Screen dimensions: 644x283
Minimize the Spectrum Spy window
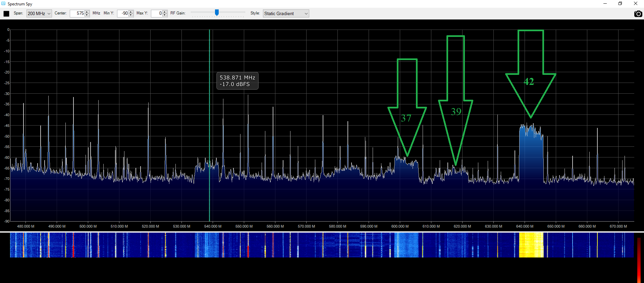pyautogui.click(x=605, y=4)
